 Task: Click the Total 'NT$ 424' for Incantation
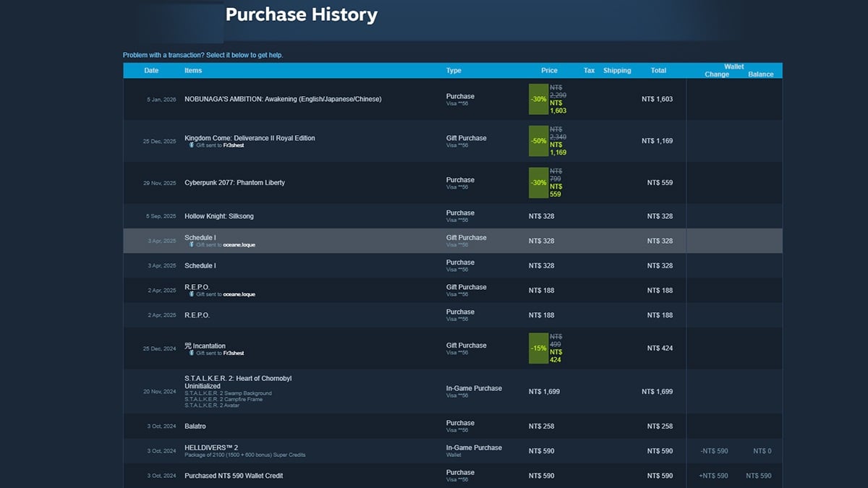tap(660, 348)
